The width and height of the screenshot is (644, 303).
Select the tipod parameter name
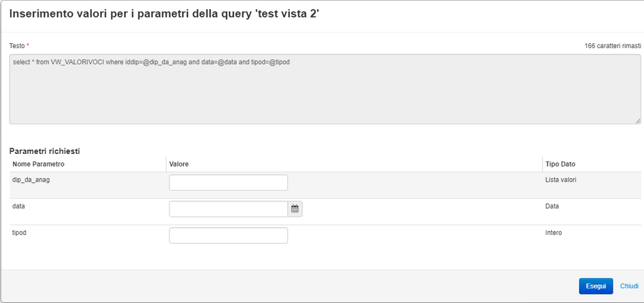tap(21, 233)
